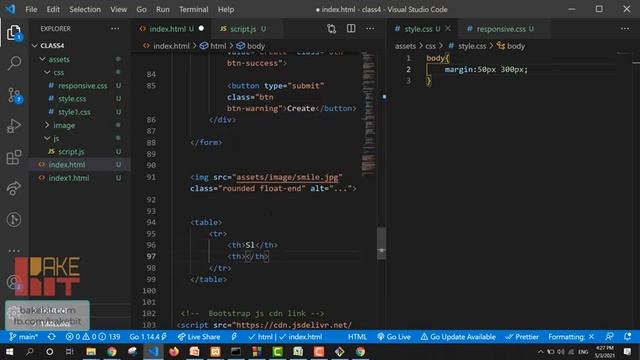The image size is (640, 360).
Task: Open script.js in file explorer
Action: click(80, 151)
